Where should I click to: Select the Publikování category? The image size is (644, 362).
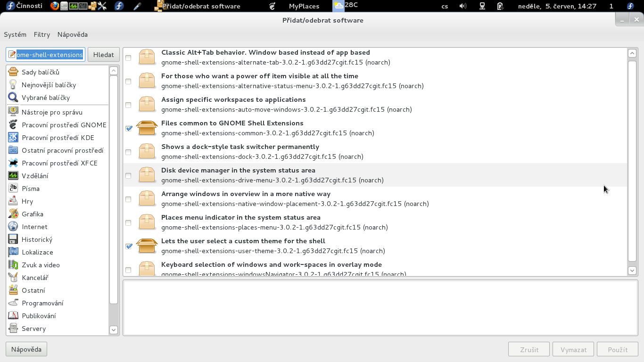tap(58, 316)
